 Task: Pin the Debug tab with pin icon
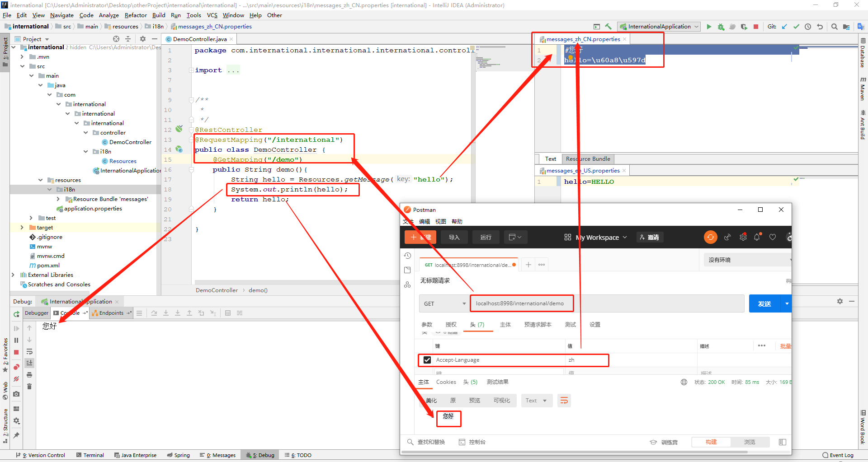[16, 435]
